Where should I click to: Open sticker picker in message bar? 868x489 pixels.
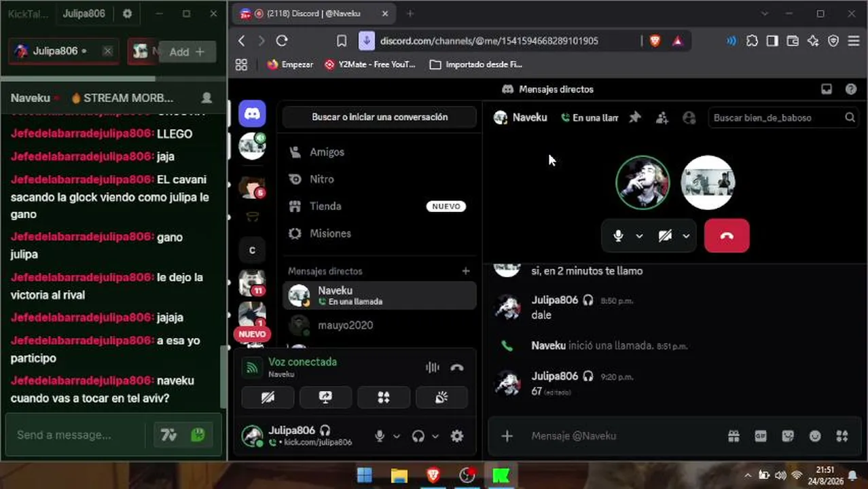coord(788,436)
